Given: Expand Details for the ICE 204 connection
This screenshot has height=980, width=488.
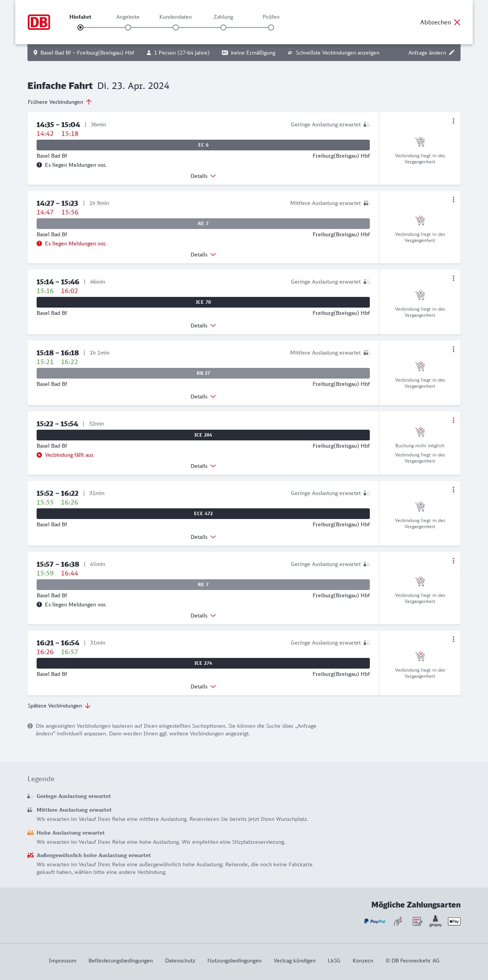Looking at the screenshot, I should pyautogui.click(x=203, y=466).
